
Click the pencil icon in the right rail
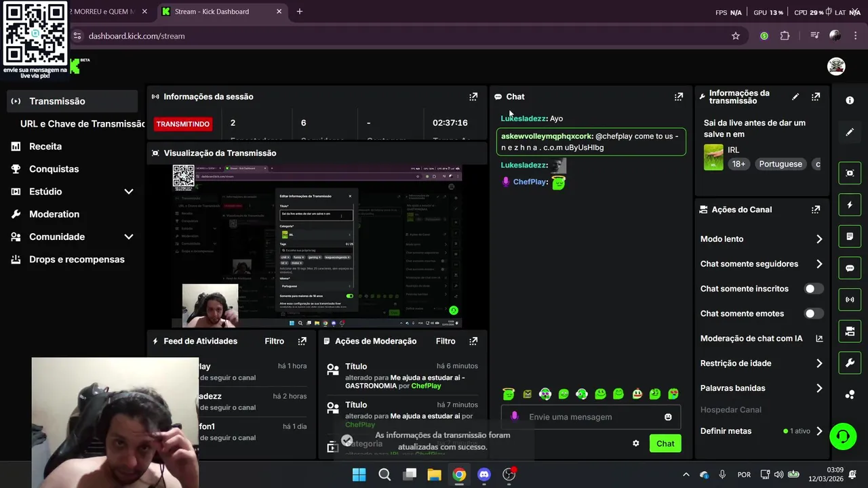(850, 133)
